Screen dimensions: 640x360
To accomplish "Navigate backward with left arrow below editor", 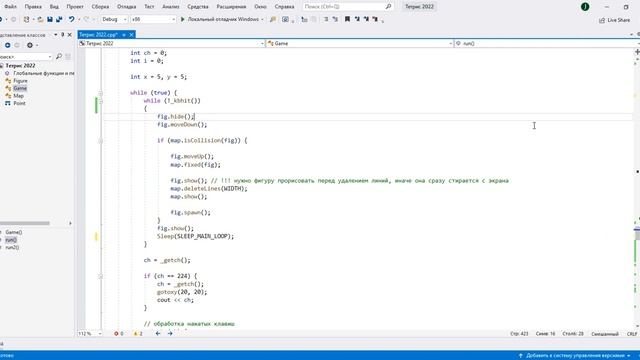I will tap(158, 333).
